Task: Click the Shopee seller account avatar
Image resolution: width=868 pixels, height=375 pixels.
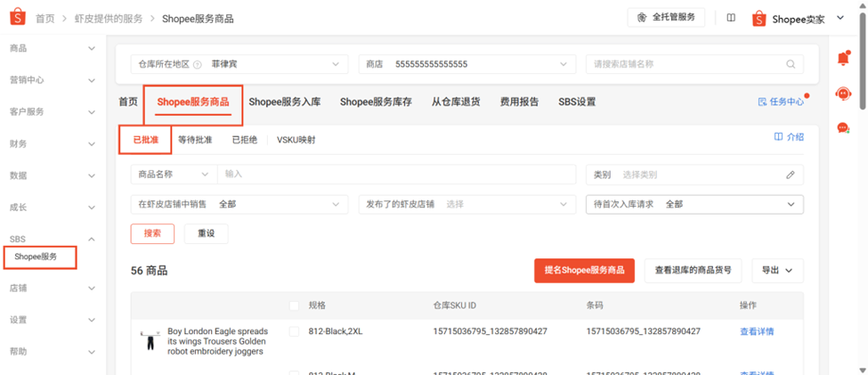Action: pos(759,19)
